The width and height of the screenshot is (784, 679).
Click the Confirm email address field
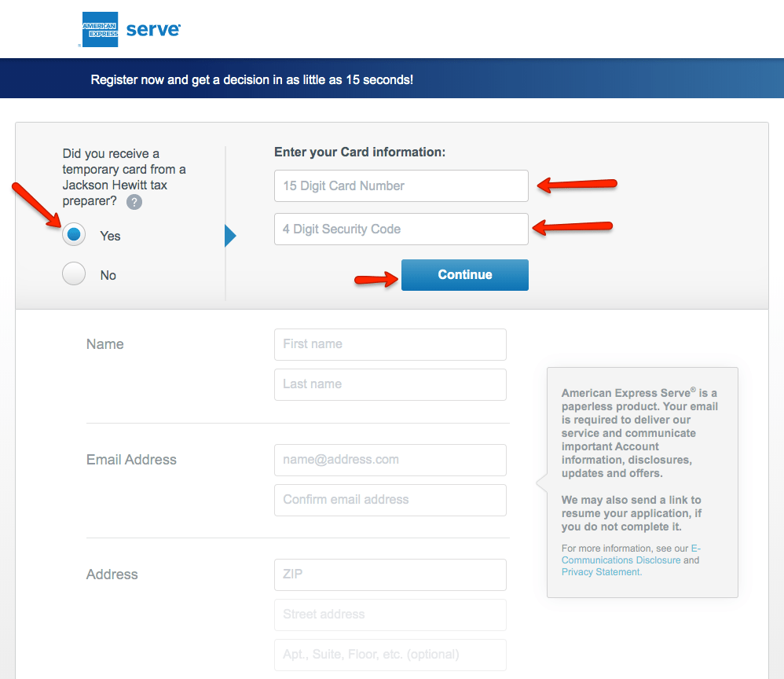tap(390, 500)
